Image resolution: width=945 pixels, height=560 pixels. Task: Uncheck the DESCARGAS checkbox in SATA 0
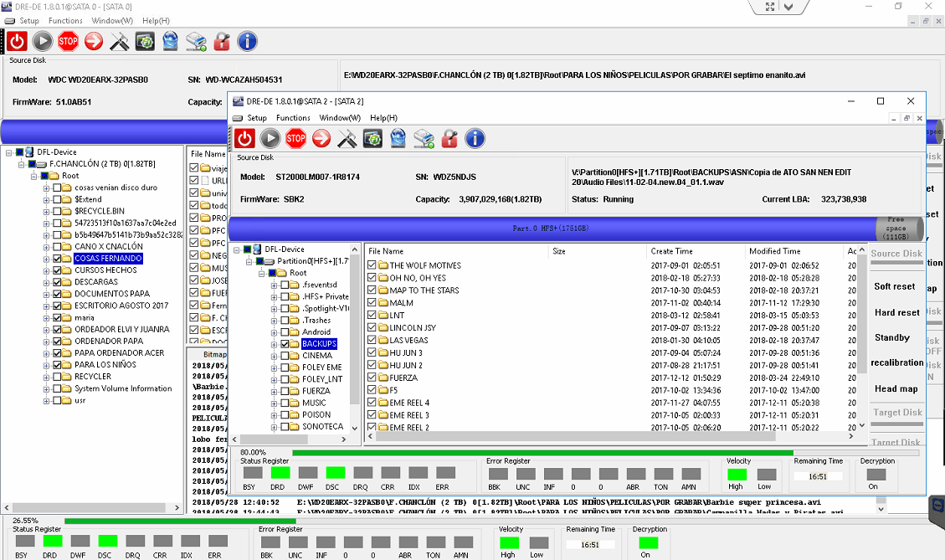pos(57,282)
